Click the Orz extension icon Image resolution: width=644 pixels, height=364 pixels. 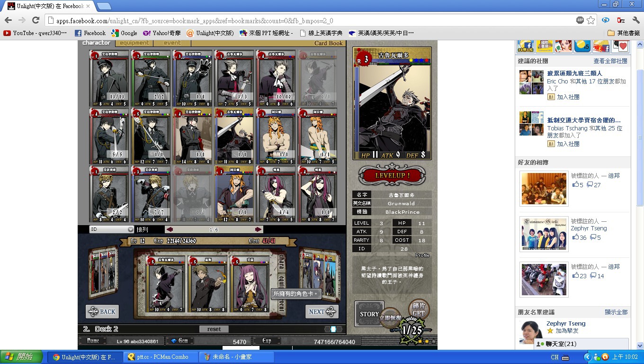620,20
